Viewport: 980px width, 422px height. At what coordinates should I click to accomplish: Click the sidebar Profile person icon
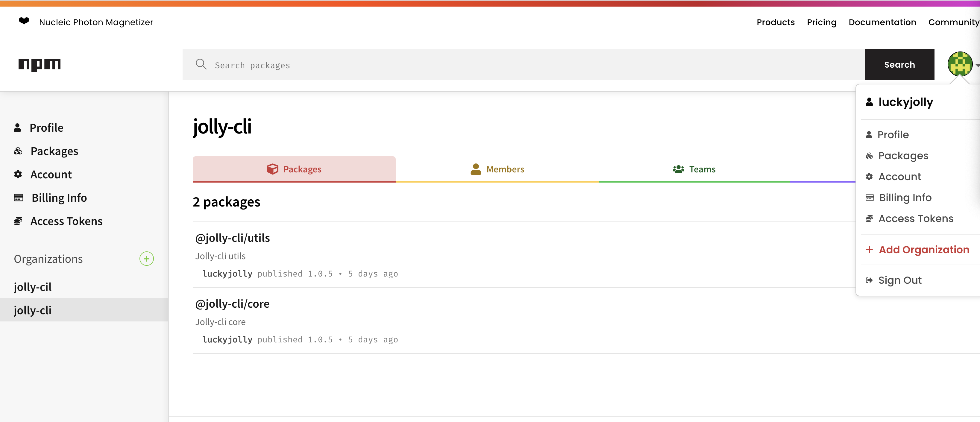(17, 127)
